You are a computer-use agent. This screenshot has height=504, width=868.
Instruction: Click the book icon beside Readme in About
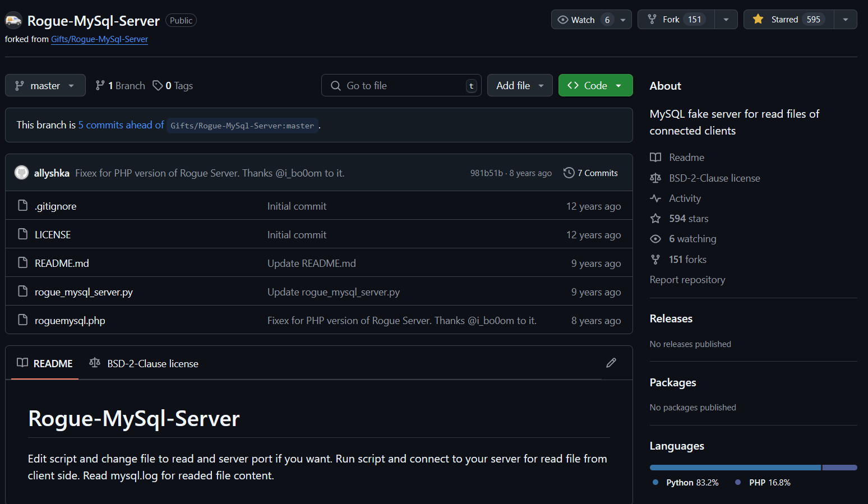(655, 158)
